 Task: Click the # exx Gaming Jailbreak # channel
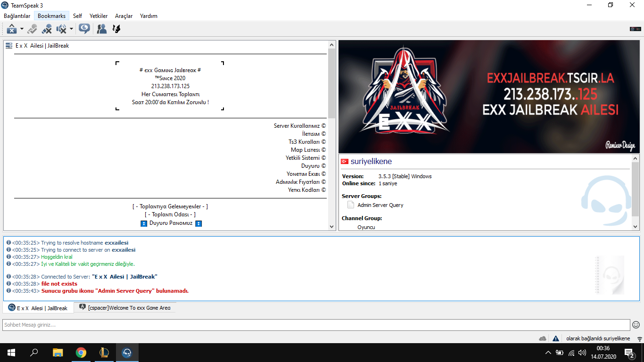170,70
